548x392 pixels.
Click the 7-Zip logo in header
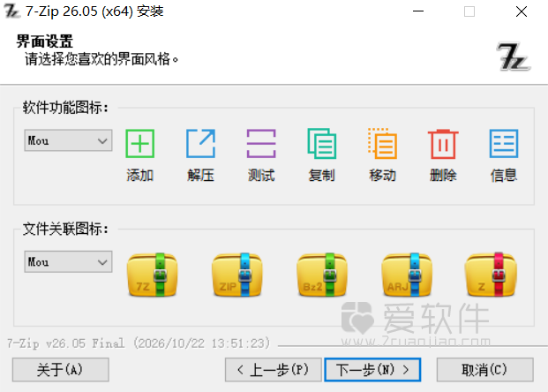tap(513, 57)
